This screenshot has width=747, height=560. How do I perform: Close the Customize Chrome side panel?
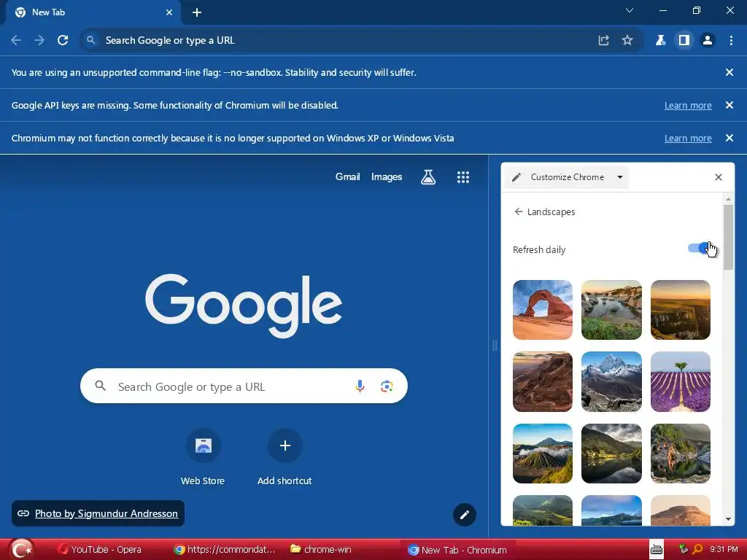pyautogui.click(x=719, y=177)
